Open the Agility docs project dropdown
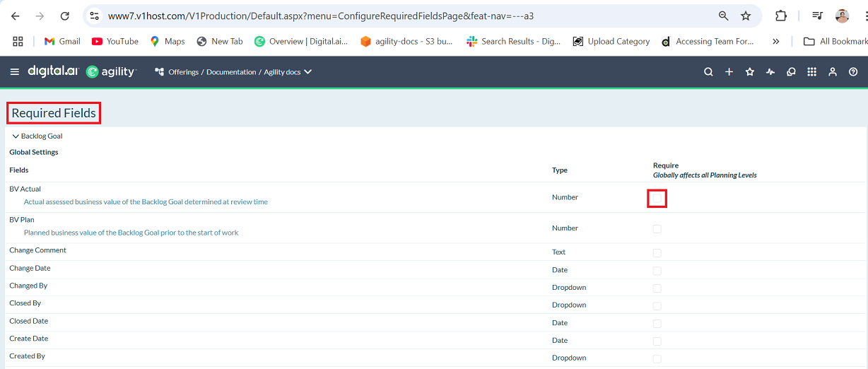 click(288, 71)
